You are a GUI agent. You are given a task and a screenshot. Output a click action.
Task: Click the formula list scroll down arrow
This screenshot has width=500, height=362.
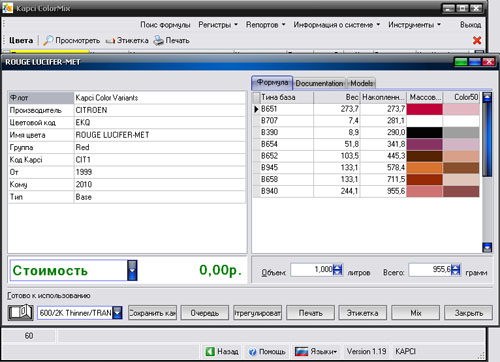487,247
